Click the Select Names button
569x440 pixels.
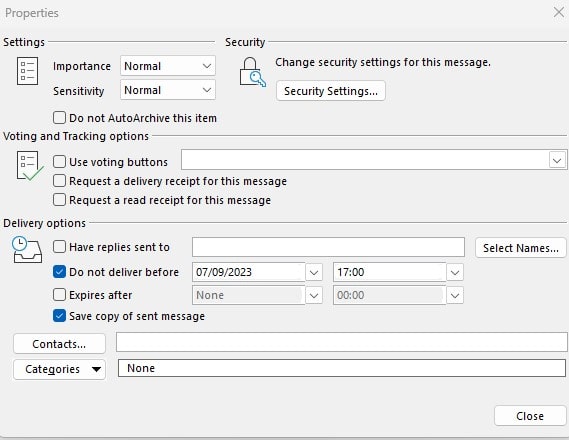[x=521, y=248]
